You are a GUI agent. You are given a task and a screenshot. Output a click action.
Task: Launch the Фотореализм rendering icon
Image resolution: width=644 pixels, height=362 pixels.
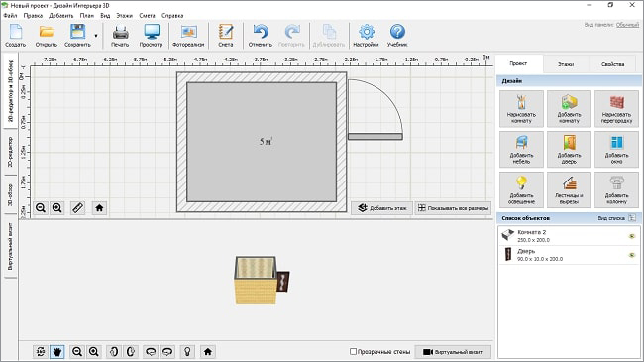point(188,36)
